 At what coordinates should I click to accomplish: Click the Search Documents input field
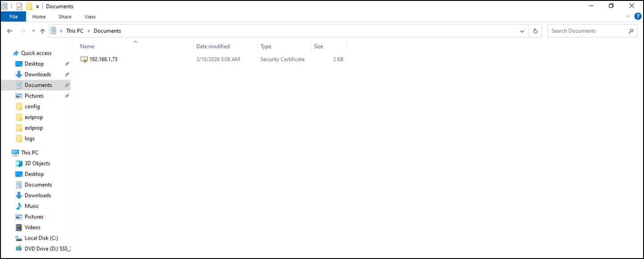point(587,31)
